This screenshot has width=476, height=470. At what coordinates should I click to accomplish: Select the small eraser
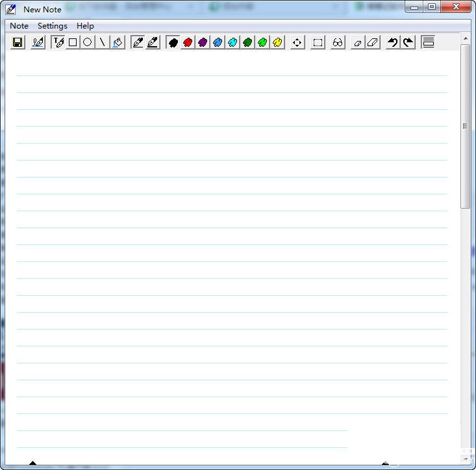click(x=358, y=42)
